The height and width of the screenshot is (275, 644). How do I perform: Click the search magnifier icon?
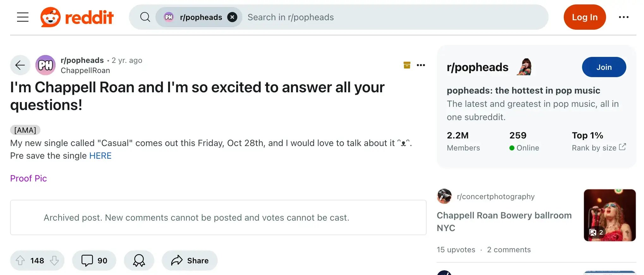click(x=145, y=17)
